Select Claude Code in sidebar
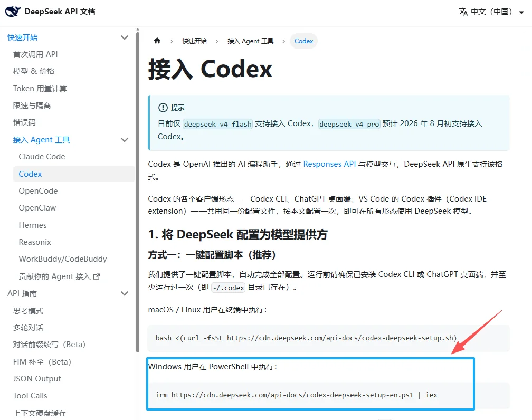This screenshot has width=532, height=420. pos(42,157)
